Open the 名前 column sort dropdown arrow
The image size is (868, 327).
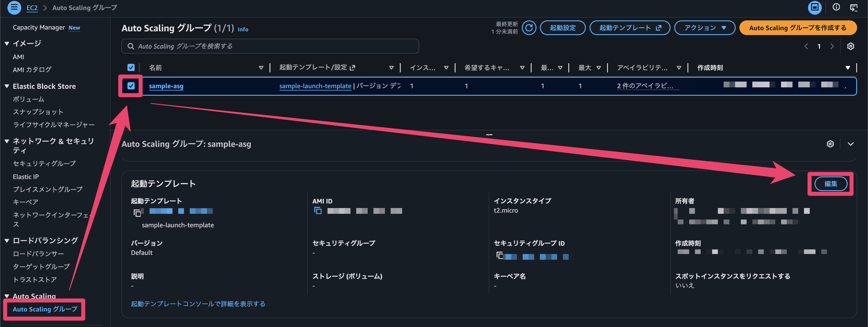261,67
